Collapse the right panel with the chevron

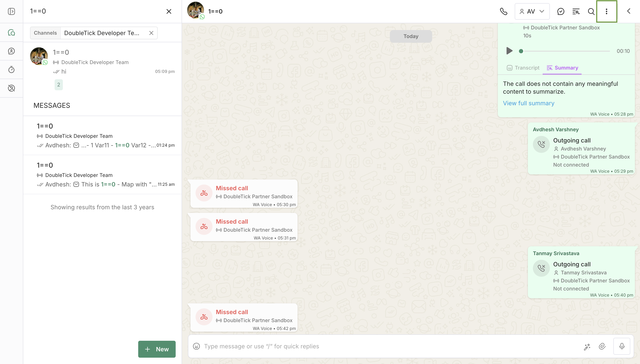[x=629, y=11]
